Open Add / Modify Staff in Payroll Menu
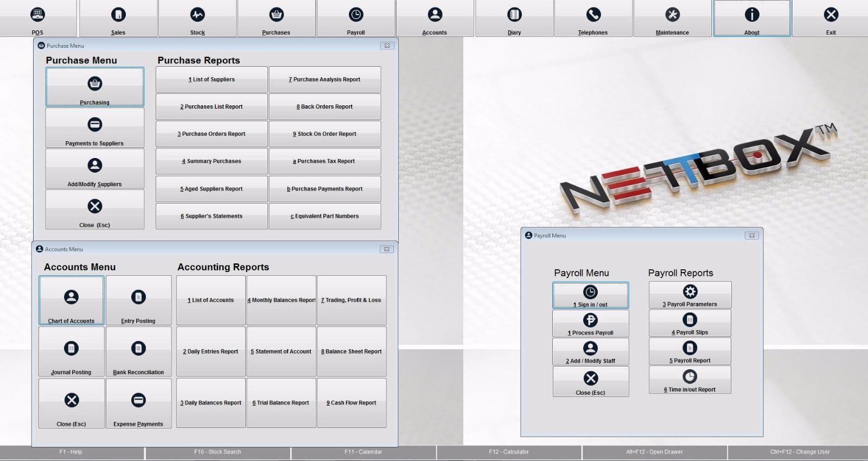868x461 pixels. pos(591,351)
